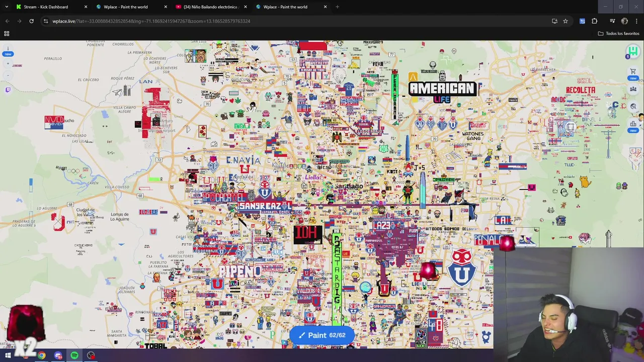
Task: Click the E.NAVIA pixel text
Action: pyautogui.click(x=244, y=160)
